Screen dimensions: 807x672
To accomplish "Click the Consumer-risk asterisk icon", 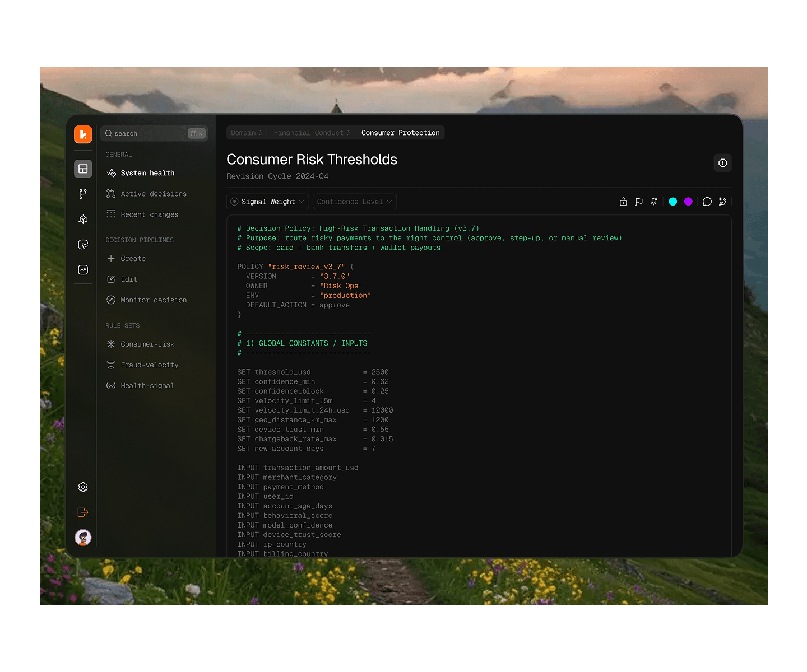I will (x=111, y=344).
